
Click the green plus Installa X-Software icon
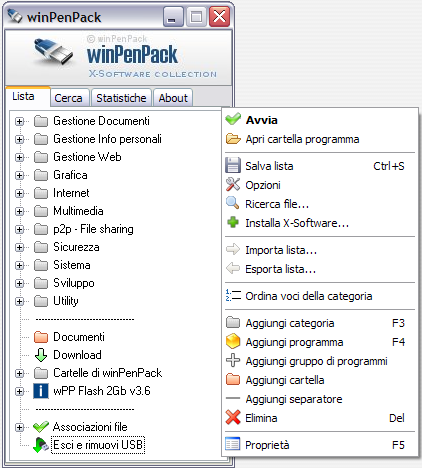tap(233, 222)
